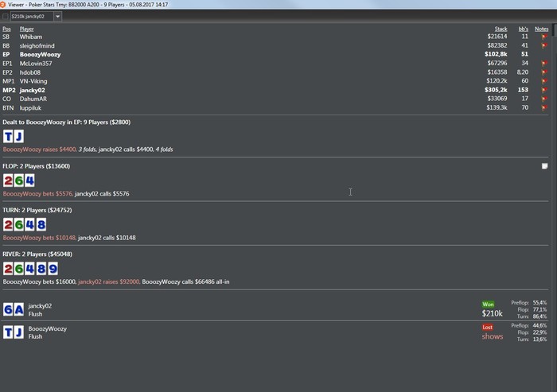Click the 9 card on river
This screenshot has width=557, height=392.
tap(53, 269)
